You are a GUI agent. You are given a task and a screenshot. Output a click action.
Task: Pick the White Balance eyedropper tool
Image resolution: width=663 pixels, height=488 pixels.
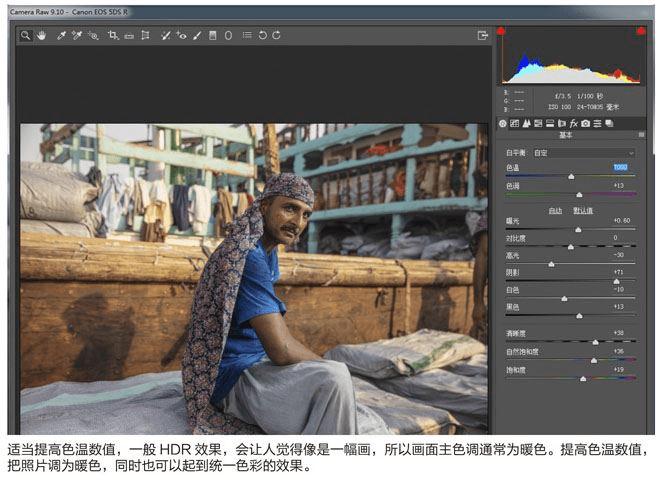click(61, 35)
